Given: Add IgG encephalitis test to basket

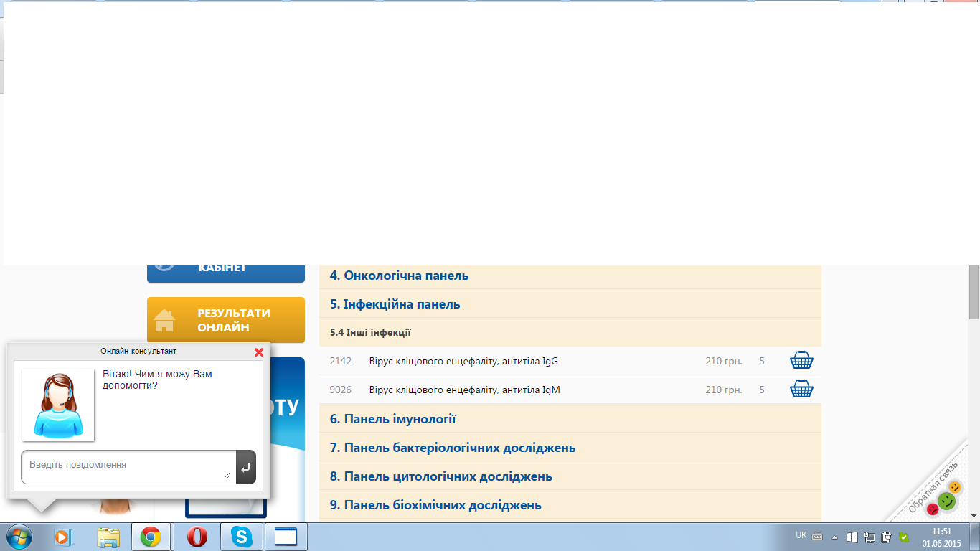Looking at the screenshot, I should [x=801, y=361].
